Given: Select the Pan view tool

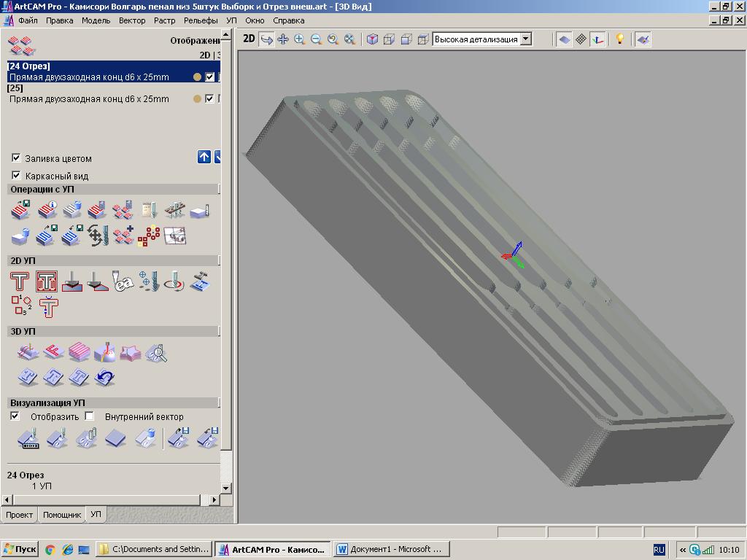Looking at the screenshot, I should click(283, 39).
